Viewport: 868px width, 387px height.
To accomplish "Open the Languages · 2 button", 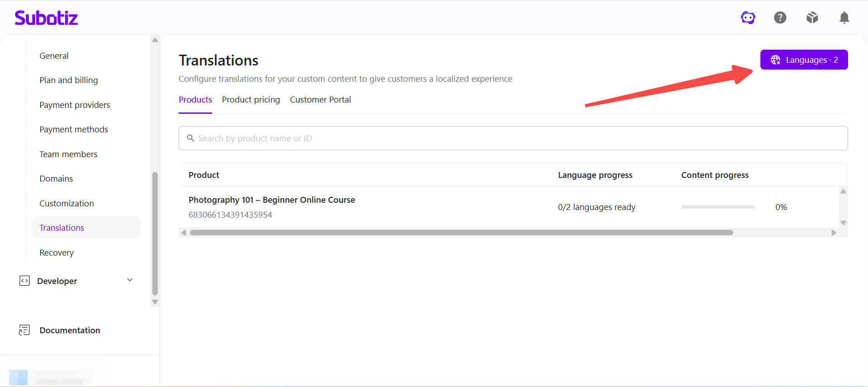I will pyautogui.click(x=804, y=60).
